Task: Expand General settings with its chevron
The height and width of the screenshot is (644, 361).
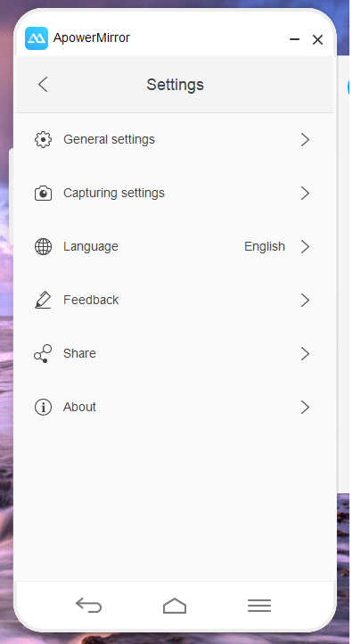Action: 305,140
